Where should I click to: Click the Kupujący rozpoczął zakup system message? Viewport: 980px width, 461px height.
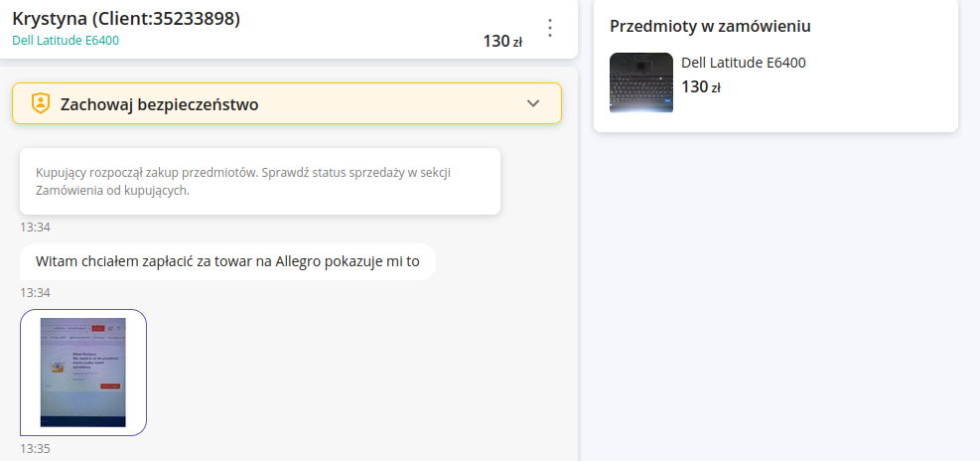coord(260,182)
